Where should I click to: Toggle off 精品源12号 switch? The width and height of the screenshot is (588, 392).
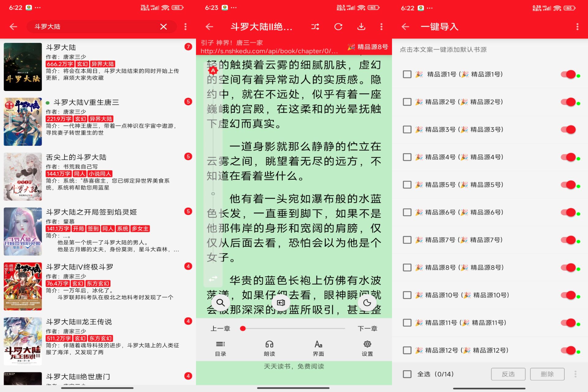click(568, 350)
